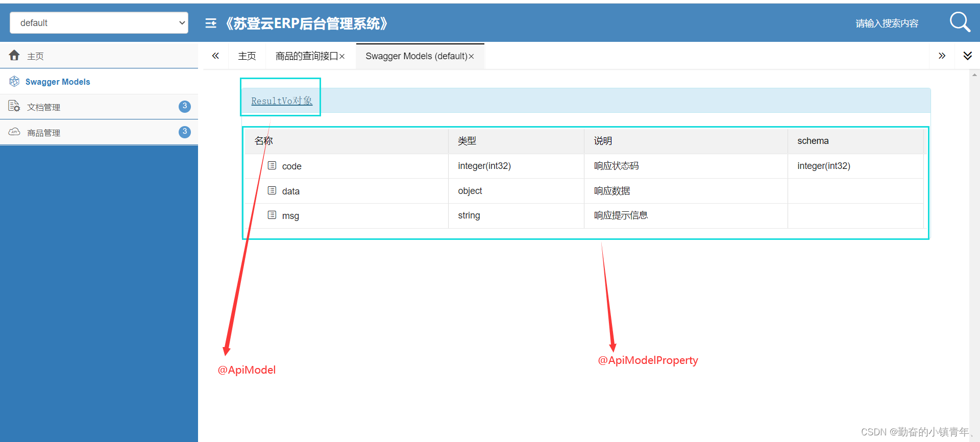
Task: Focus the search content input field
Action: pyautogui.click(x=887, y=23)
